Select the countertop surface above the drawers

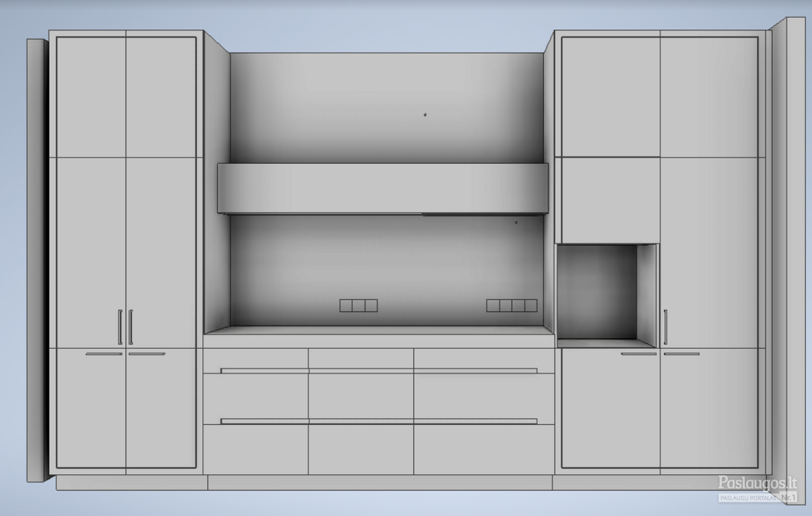click(x=379, y=330)
